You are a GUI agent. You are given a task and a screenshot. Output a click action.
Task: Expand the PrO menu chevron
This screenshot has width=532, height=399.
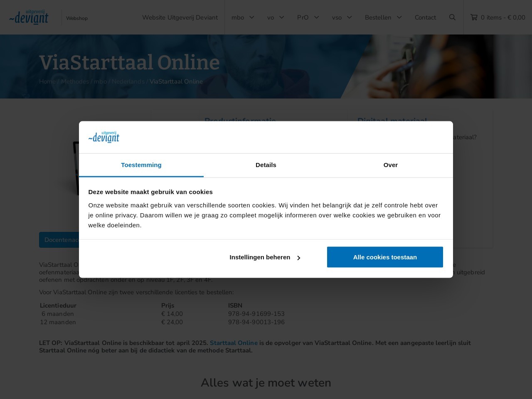[x=316, y=17]
